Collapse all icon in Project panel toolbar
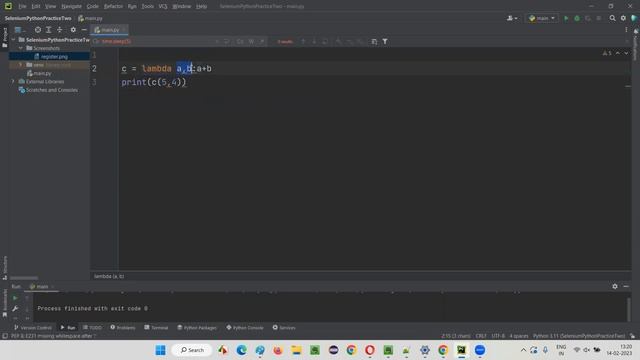 pos(60,30)
